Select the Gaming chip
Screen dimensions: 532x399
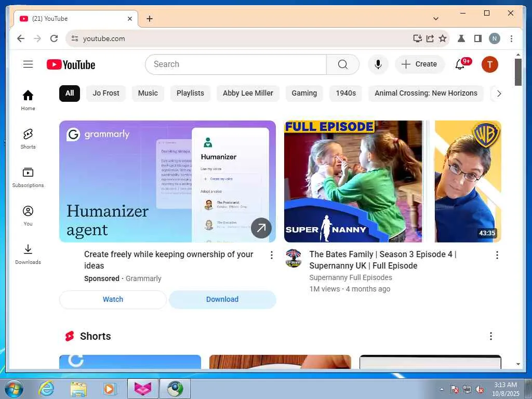click(x=304, y=94)
